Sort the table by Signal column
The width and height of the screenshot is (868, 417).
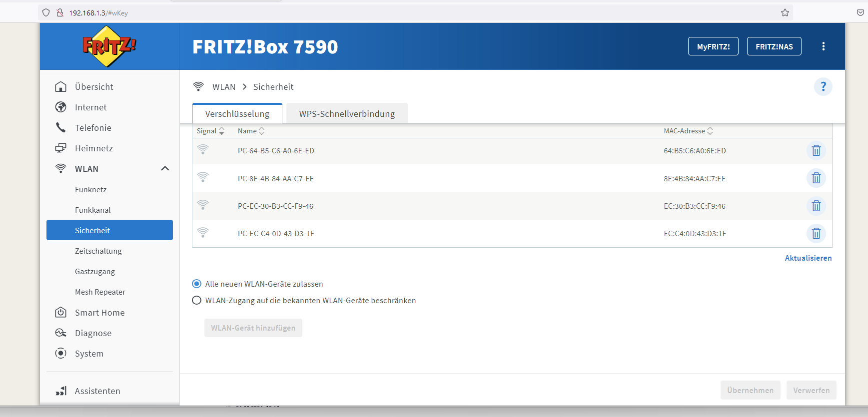(210, 131)
